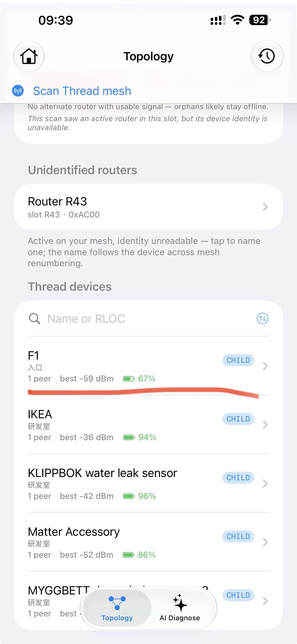The width and height of the screenshot is (297, 644).
Task: Toggle device list sort order icon
Action: tap(262, 319)
